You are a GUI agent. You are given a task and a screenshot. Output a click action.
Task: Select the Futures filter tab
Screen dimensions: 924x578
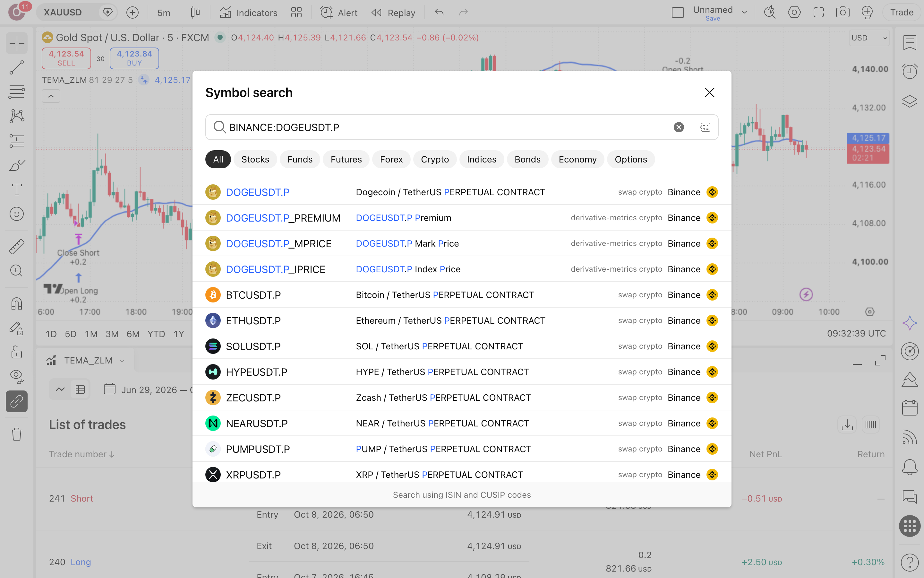(346, 159)
